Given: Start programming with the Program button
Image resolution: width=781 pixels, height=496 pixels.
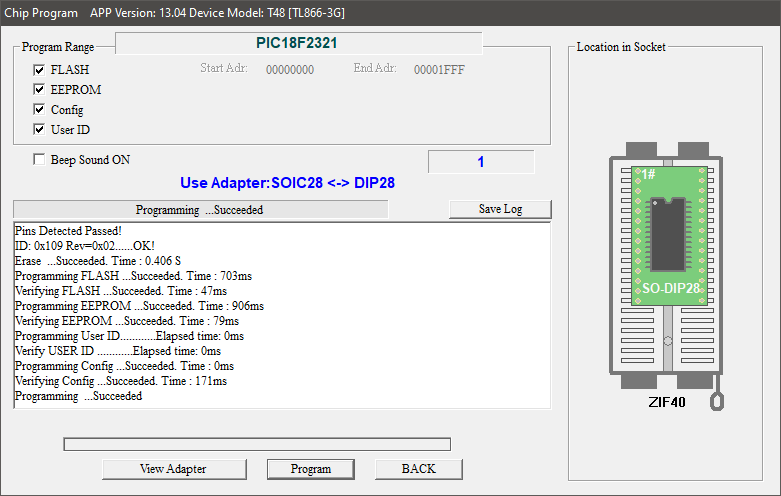Looking at the screenshot, I should pyautogui.click(x=311, y=469).
